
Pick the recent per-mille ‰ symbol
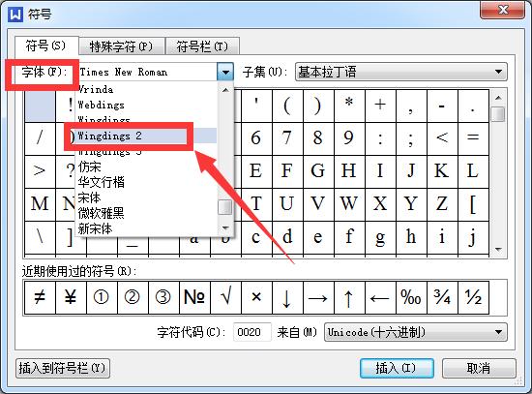[x=411, y=297]
